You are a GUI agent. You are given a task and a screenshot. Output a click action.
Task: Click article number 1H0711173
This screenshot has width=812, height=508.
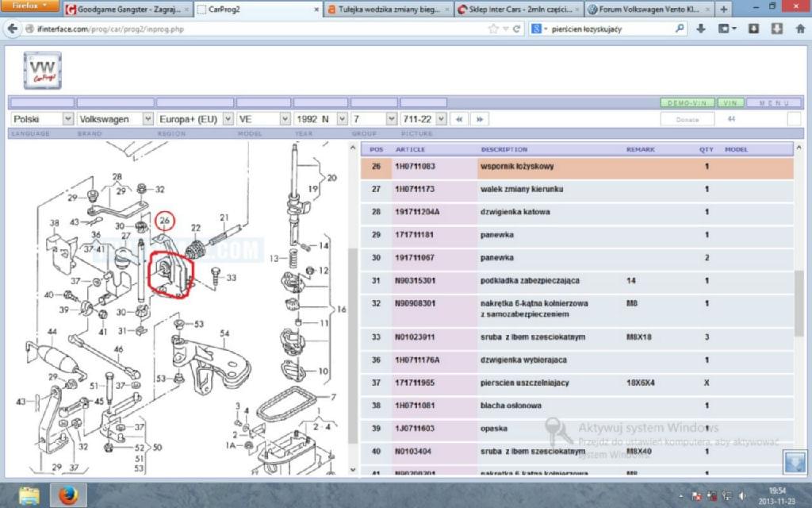[415, 189]
